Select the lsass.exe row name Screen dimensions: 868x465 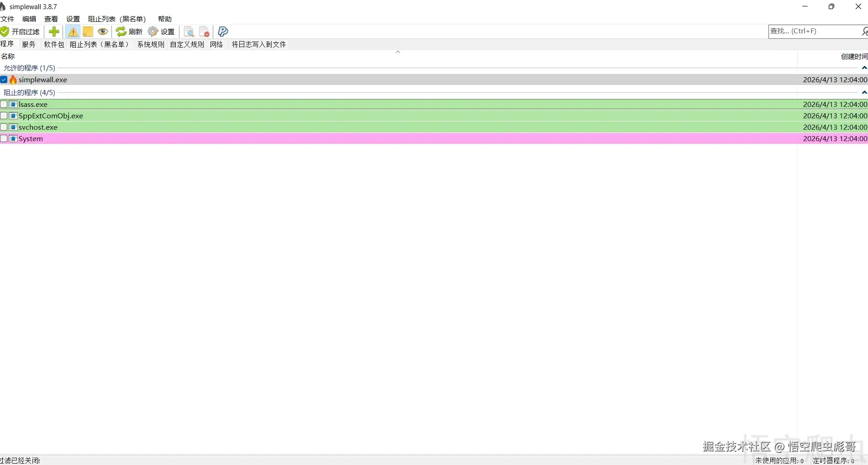[x=33, y=104]
